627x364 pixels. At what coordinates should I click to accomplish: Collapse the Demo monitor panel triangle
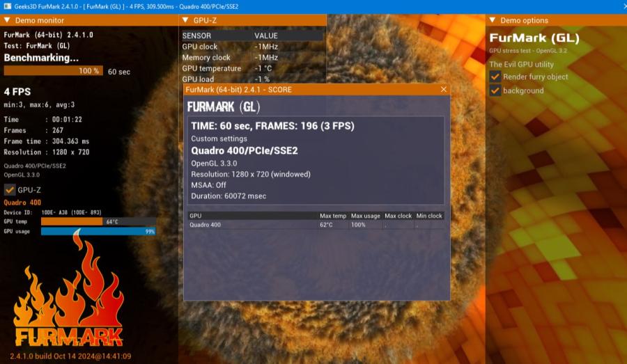pyautogui.click(x=7, y=20)
